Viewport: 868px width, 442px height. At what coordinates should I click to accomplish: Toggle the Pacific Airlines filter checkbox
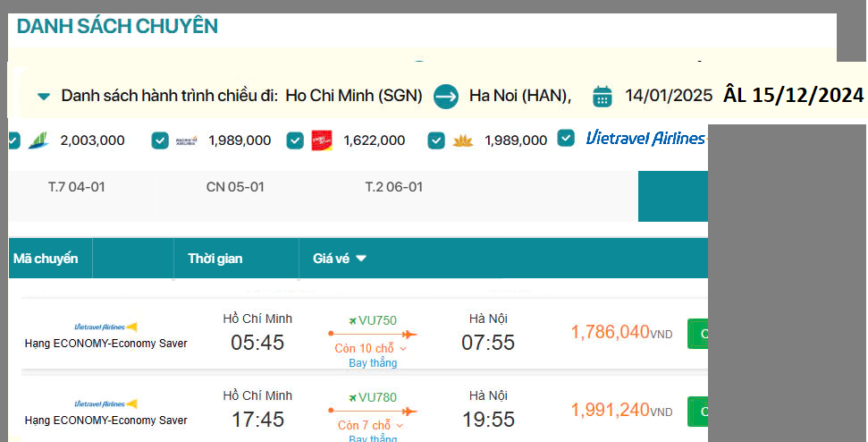(x=160, y=140)
